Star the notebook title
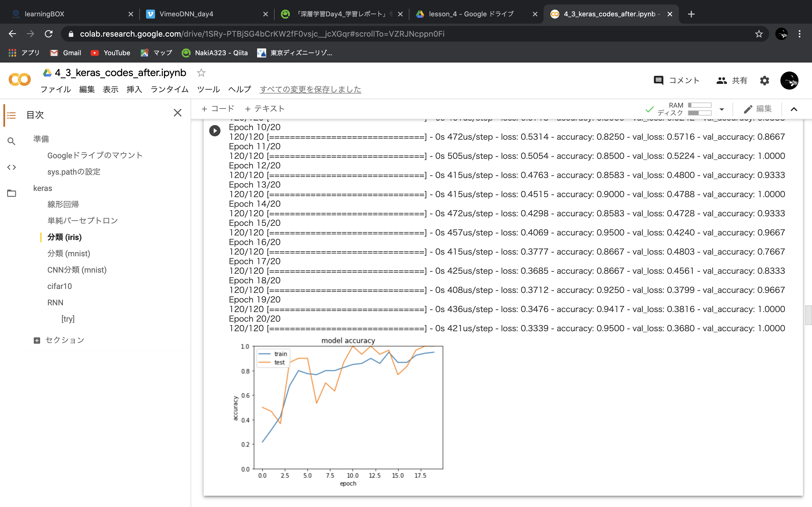This screenshot has height=507, width=812. [201, 73]
